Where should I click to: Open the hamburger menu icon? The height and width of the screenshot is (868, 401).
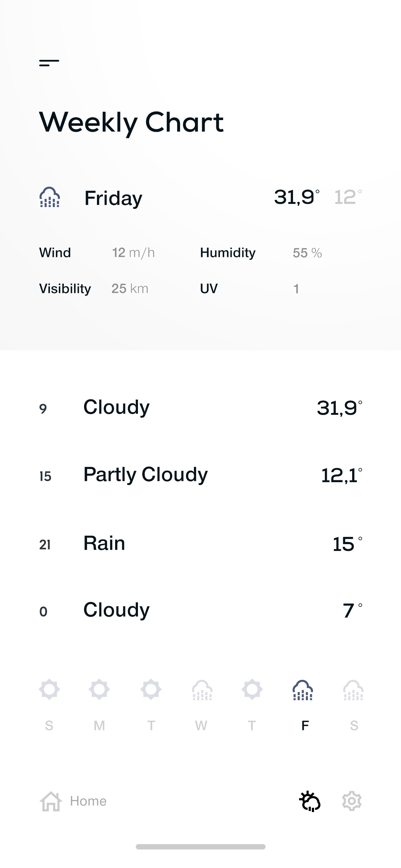[49, 63]
